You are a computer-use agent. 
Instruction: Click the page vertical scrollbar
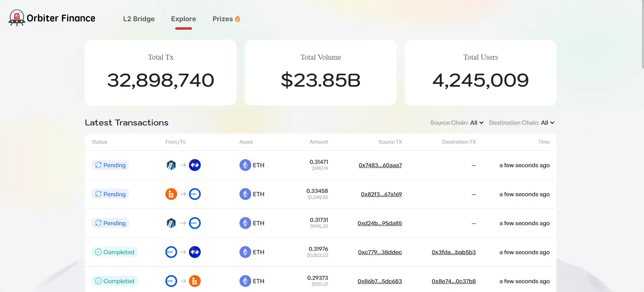pyautogui.click(x=642, y=34)
